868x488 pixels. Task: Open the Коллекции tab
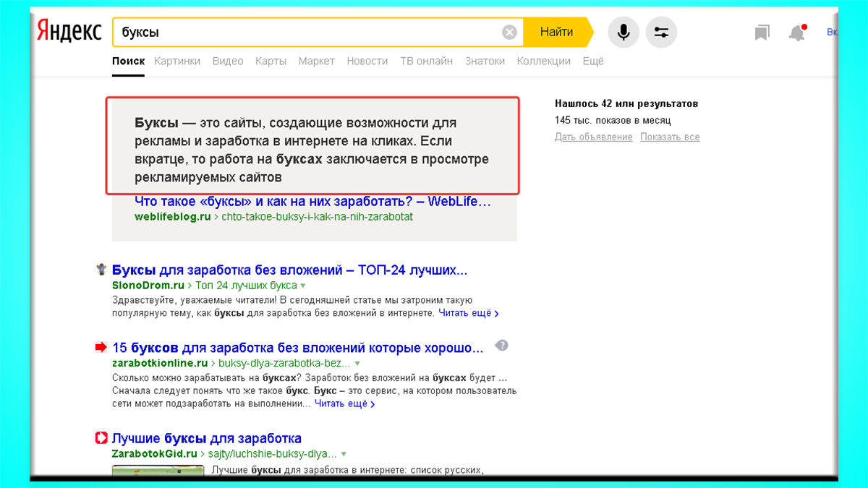[x=544, y=61]
